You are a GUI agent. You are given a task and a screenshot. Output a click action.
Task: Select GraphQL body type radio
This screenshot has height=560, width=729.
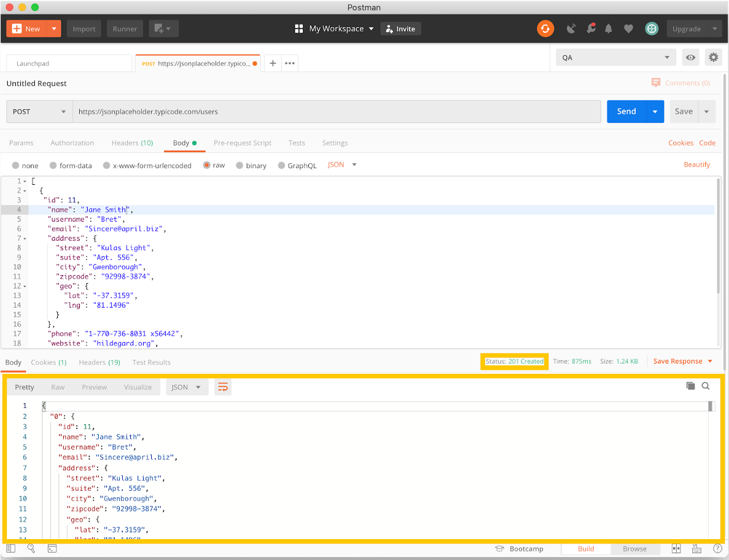(x=281, y=165)
